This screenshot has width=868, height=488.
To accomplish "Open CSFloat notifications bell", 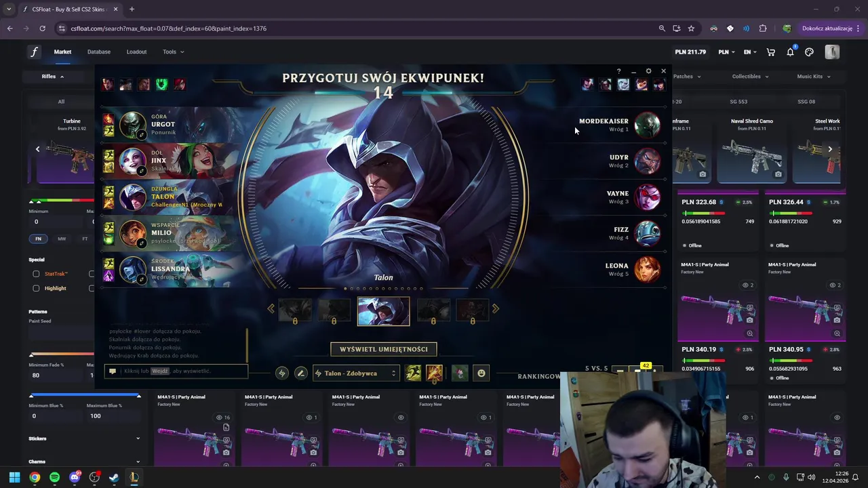I will click(x=790, y=52).
